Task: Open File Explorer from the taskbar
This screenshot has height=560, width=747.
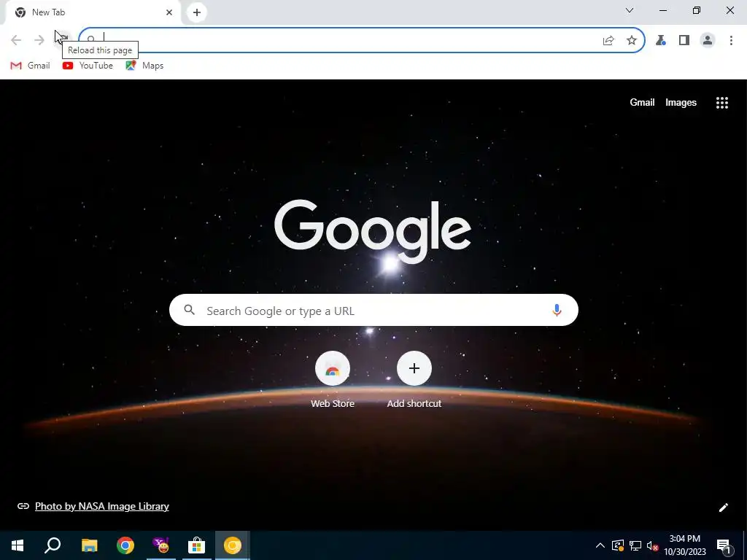Action: pos(89,545)
